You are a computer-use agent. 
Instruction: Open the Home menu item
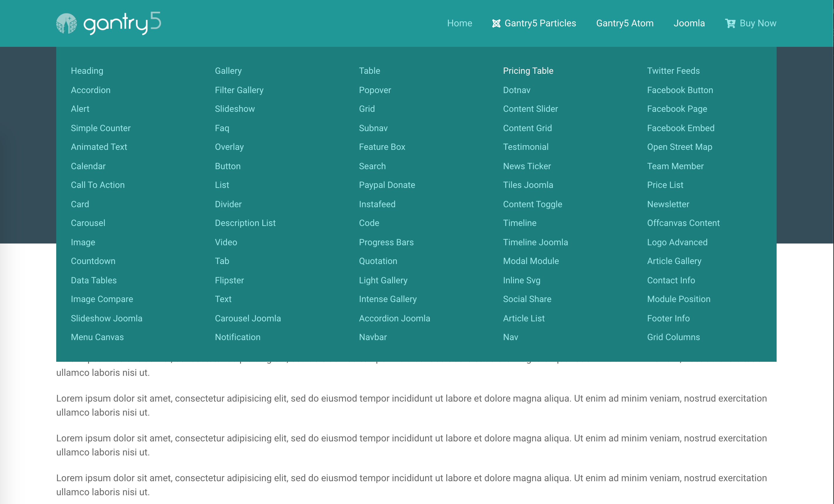pos(459,23)
